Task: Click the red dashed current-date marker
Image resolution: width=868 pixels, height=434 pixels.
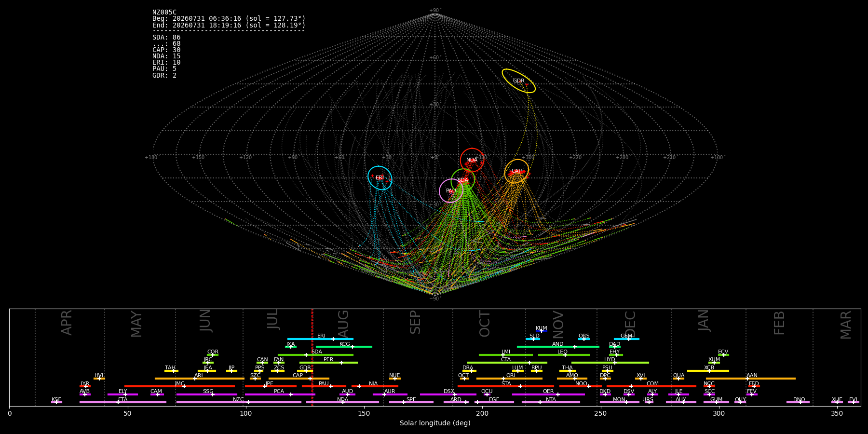Action: (x=312, y=357)
